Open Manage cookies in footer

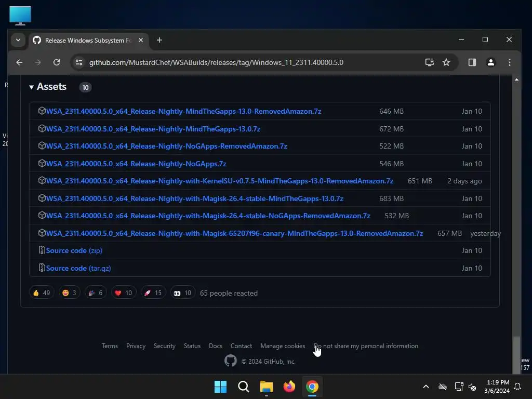tap(283, 346)
